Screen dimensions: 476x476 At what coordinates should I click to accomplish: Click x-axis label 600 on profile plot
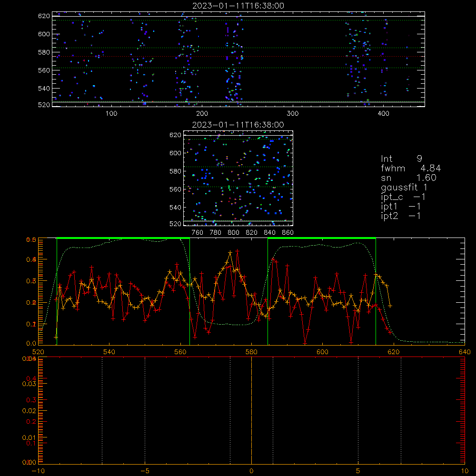point(322,352)
